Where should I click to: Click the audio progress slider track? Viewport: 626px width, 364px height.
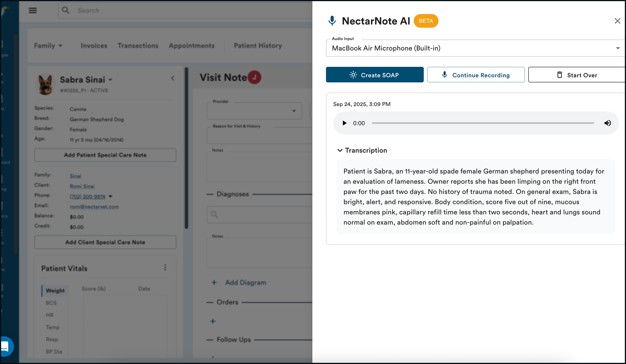pos(483,123)
